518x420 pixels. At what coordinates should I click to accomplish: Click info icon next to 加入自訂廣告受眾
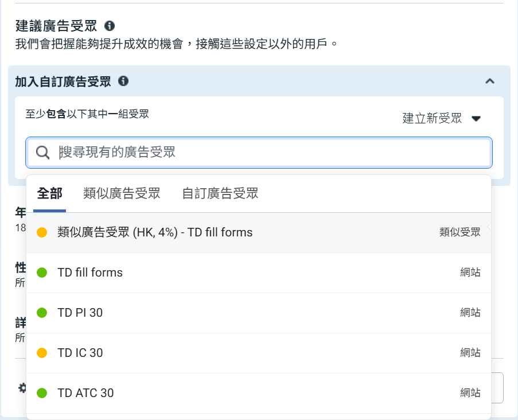tap(123, 81)
